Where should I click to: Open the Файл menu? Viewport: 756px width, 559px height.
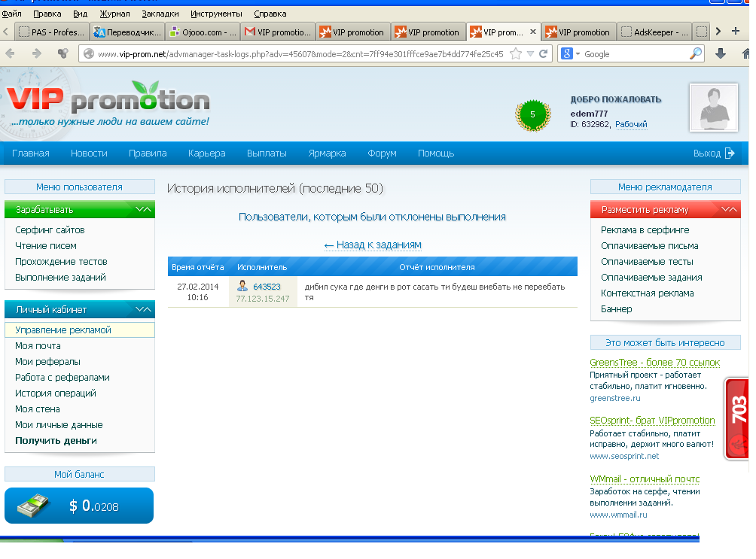click(11, 14)
